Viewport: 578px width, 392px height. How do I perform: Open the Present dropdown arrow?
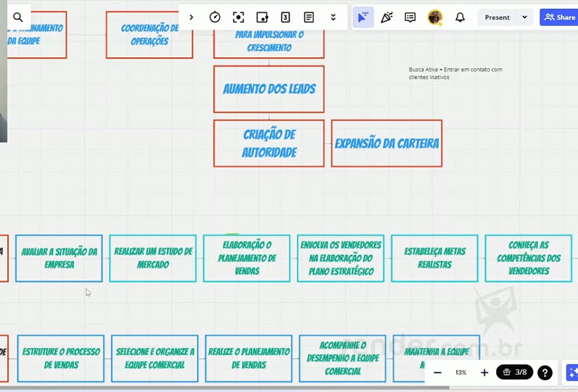tap(525, 17)
